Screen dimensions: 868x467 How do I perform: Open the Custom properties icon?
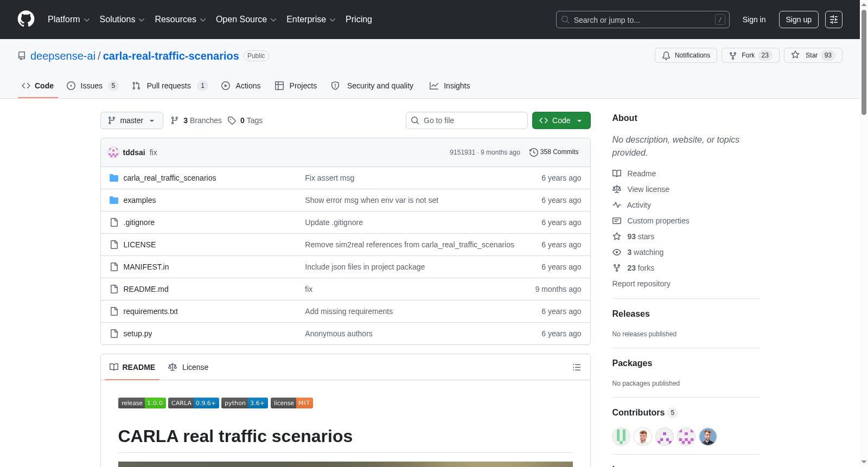click(x=617, y=221)
